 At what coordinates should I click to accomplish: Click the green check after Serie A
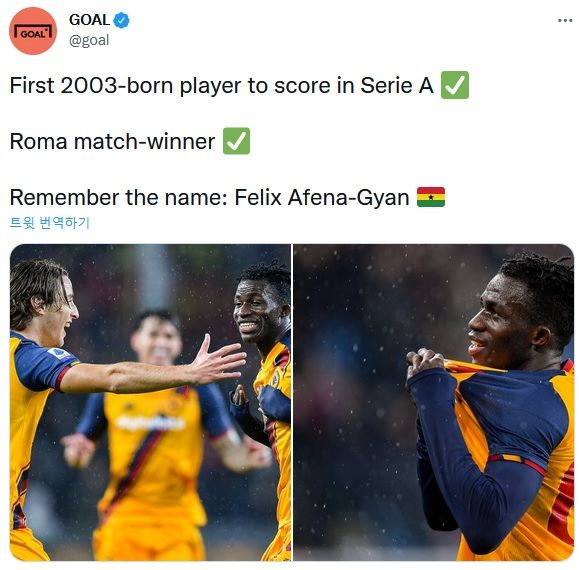point(455,85)
